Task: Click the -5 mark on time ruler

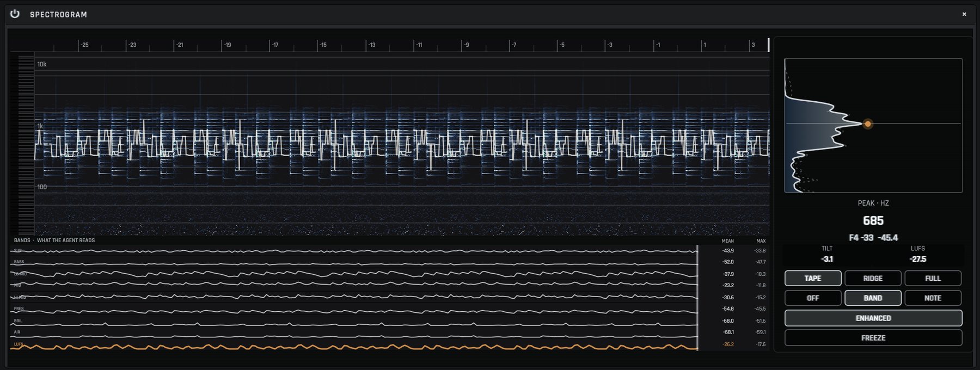Action: [562, 45]
